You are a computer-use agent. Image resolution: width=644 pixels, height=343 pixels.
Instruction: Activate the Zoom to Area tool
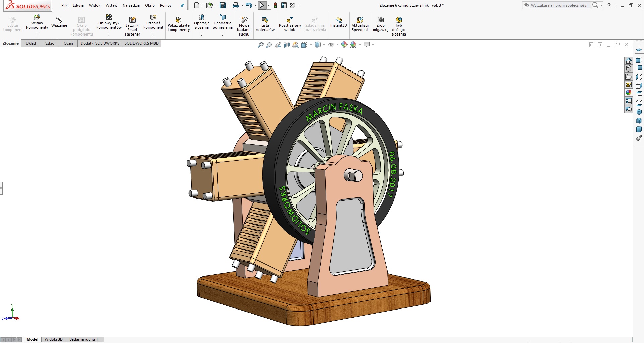point(269,44)
